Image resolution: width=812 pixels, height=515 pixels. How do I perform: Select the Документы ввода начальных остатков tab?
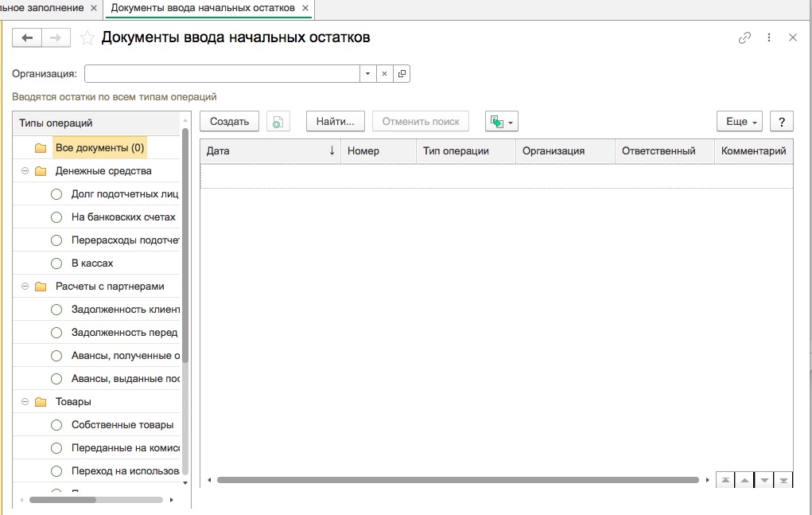coord(203,8)
